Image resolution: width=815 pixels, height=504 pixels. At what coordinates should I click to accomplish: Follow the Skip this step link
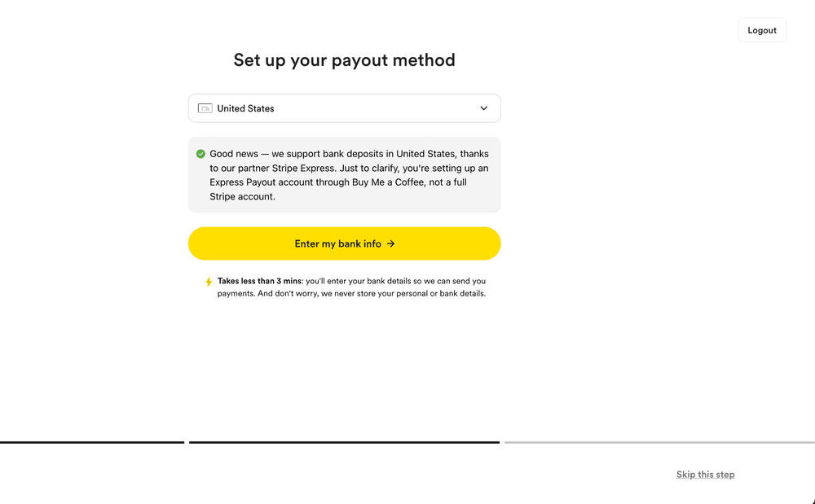(705, 475)
